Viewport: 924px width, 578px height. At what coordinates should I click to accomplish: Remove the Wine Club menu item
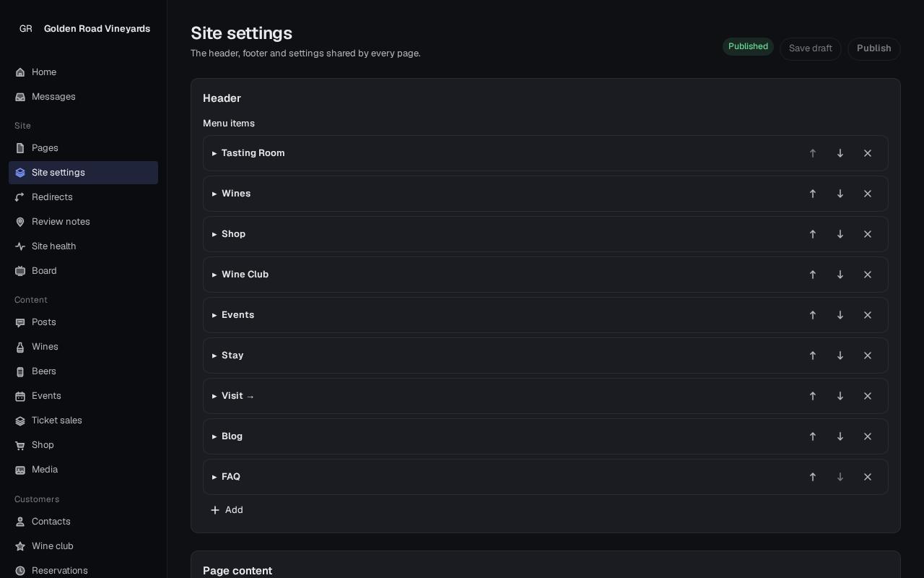(x=868, y=275)
